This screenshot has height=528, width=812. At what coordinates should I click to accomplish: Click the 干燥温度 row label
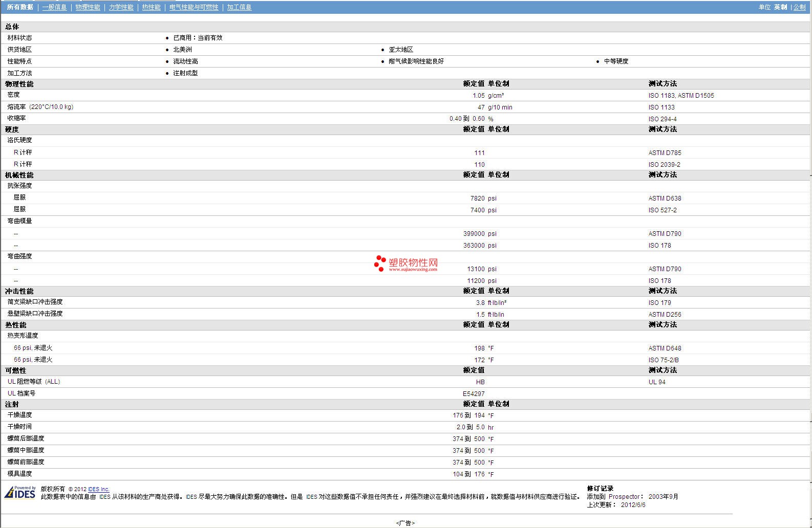(19, 415)
